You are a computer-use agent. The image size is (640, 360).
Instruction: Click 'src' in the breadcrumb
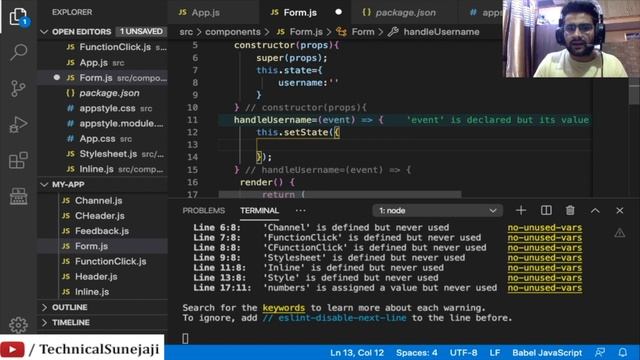point(186,32)
